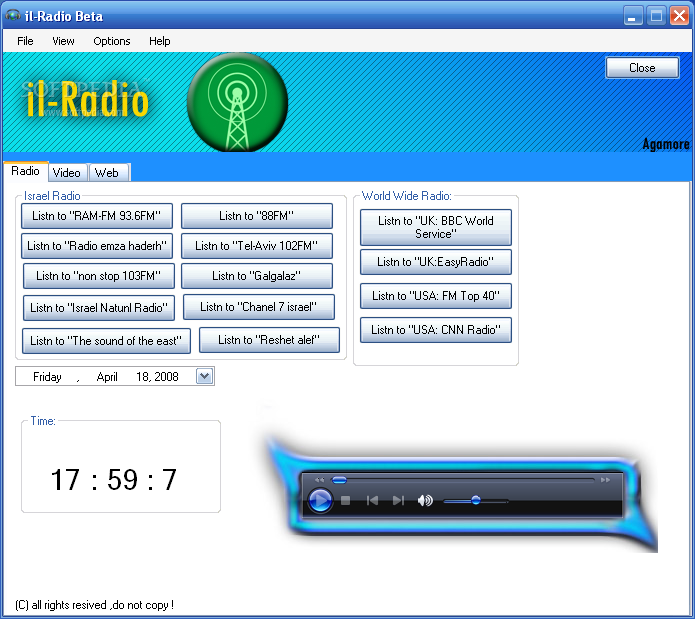Play Radio emza haderh station
This screenshot has width=695, height=619.
point(97,246)
